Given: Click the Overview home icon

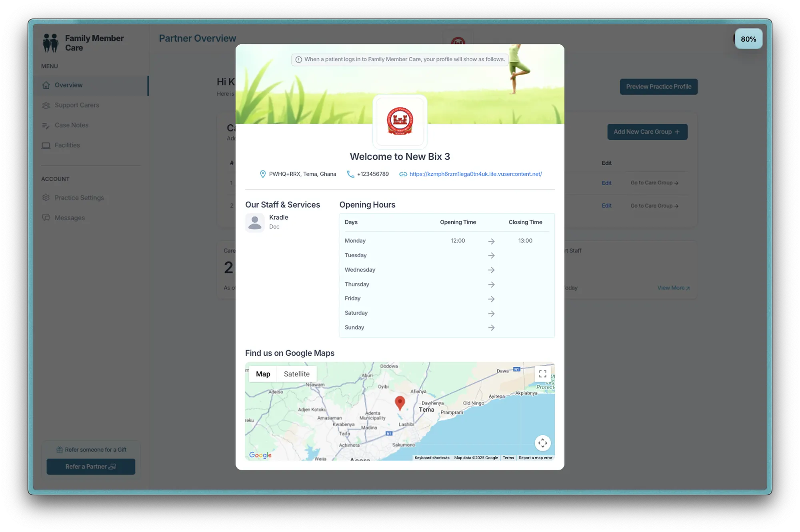Looking at the screenshot, I should (46, 85).
